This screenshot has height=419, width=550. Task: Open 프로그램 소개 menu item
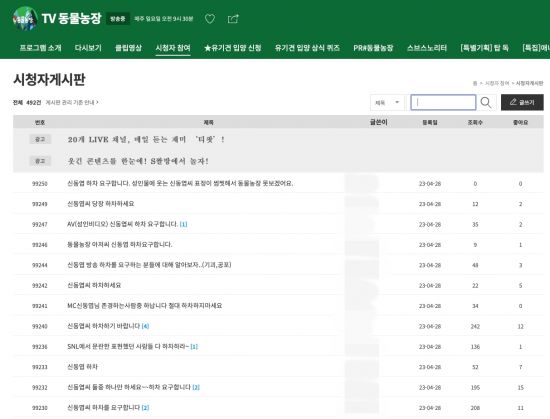[x=40, y=48]
